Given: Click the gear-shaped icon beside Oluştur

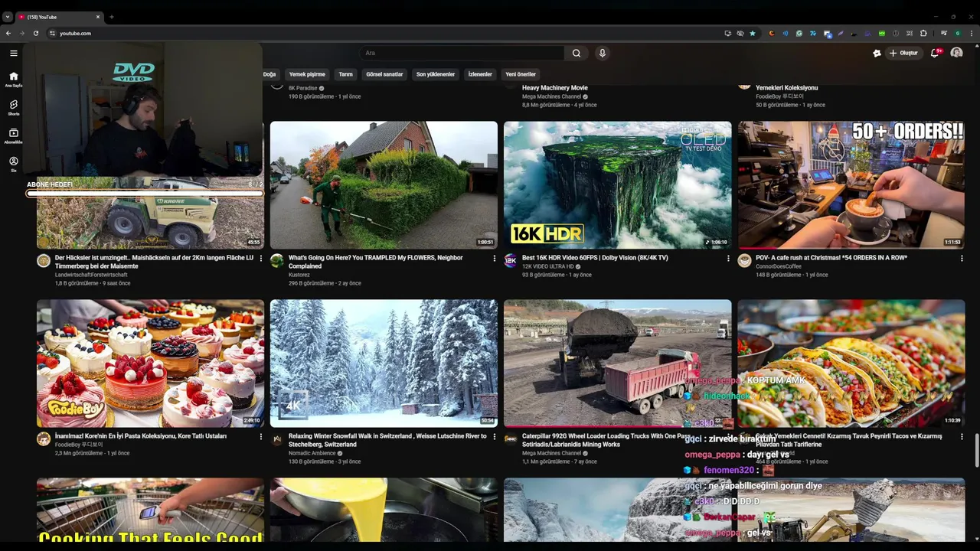Looking at the screenshot, I should click(877, 53).
